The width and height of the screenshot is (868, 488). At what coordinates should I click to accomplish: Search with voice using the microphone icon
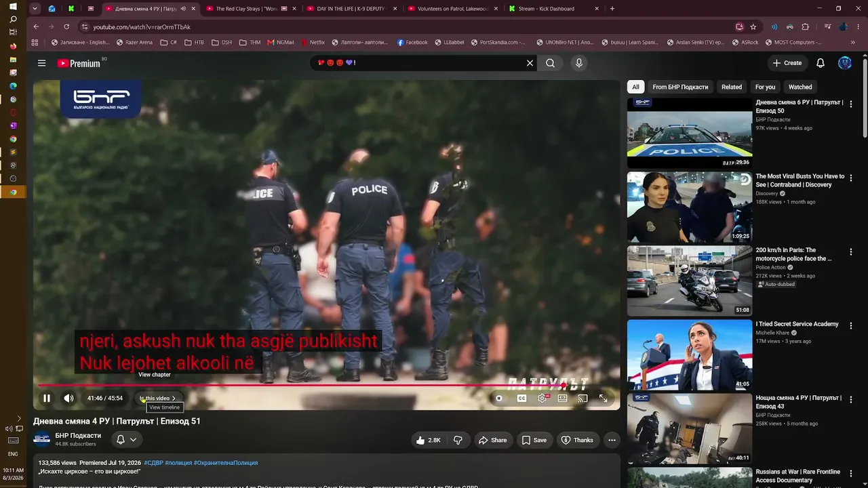[578, 63]
